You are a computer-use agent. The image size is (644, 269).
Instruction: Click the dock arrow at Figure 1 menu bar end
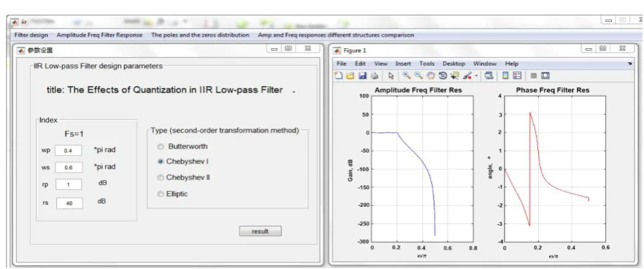point(630,64)
